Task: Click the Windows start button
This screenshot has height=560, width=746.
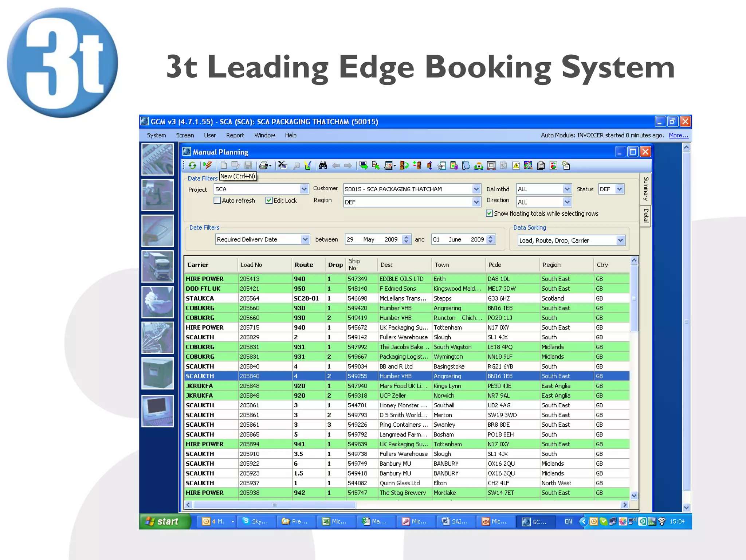Action: [x=165, y=521]
